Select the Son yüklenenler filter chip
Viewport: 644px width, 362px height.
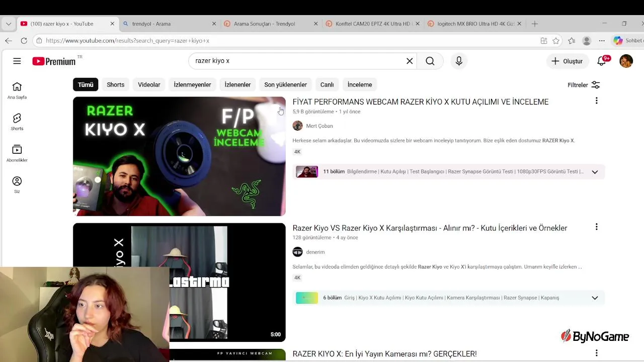[x=285, y=84]
